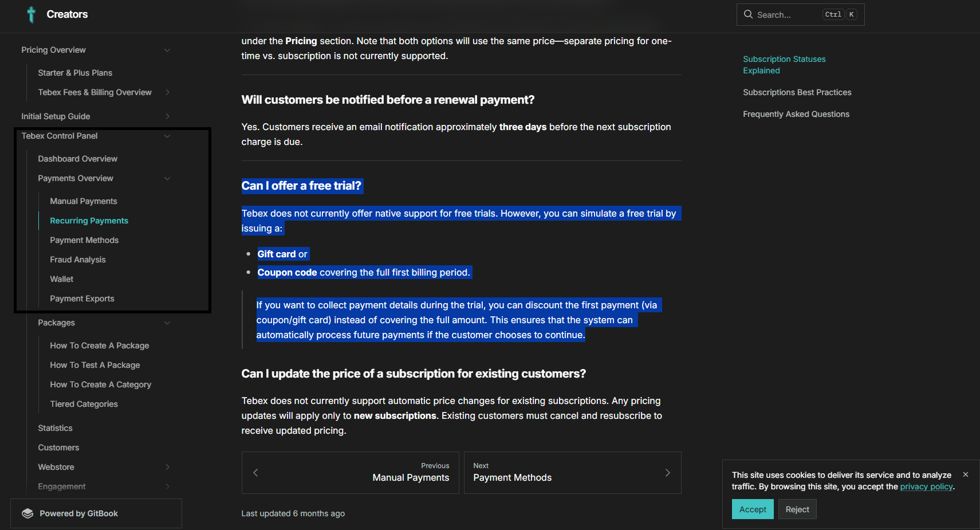Close the cookie notice with the X icon
This screenshot has height=530, width=980.
(966, 474)
